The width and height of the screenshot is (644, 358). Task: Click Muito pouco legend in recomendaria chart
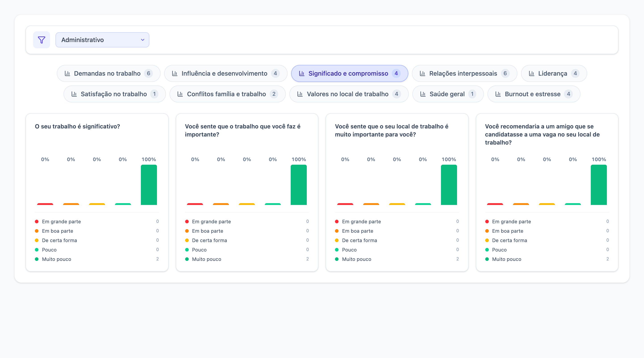[506, 259]
